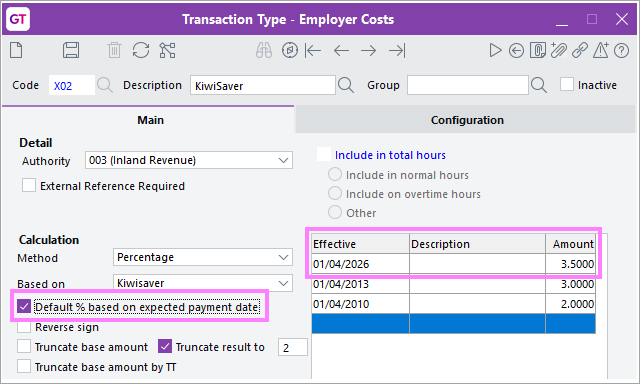The width and height of the screenshot is (640, 384).
Task: Click the empty Group field
Action: [x=468, y=85]
